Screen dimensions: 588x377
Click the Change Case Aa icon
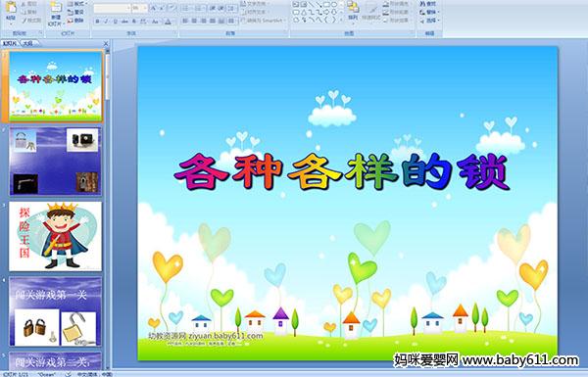[x=155, y=22]
